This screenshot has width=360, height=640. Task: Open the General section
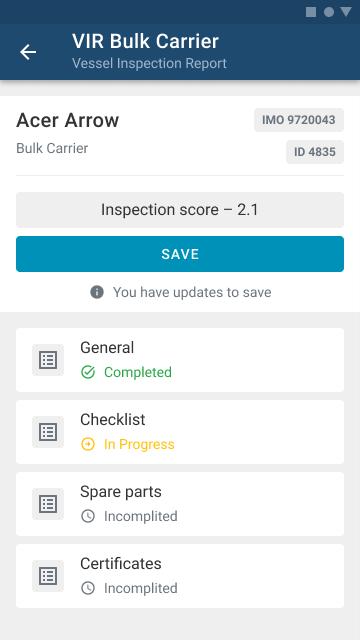pyautogui.click(x=180, y=360)
